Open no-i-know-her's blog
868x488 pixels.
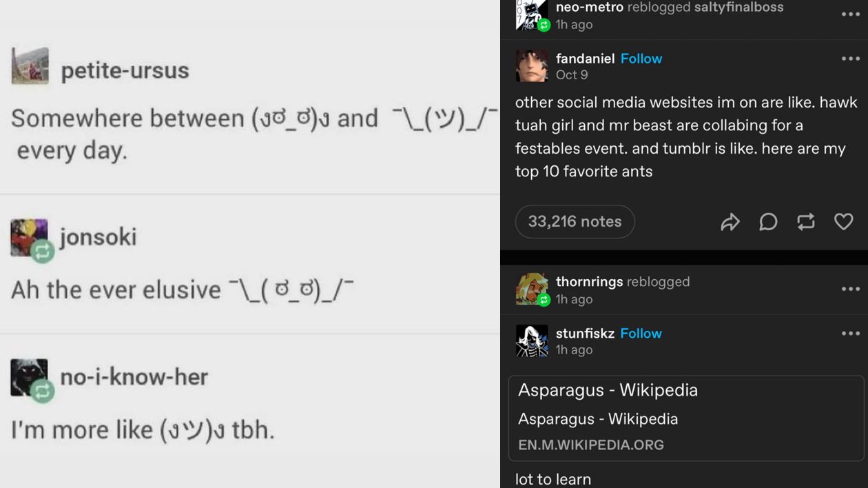click(134, 377)
